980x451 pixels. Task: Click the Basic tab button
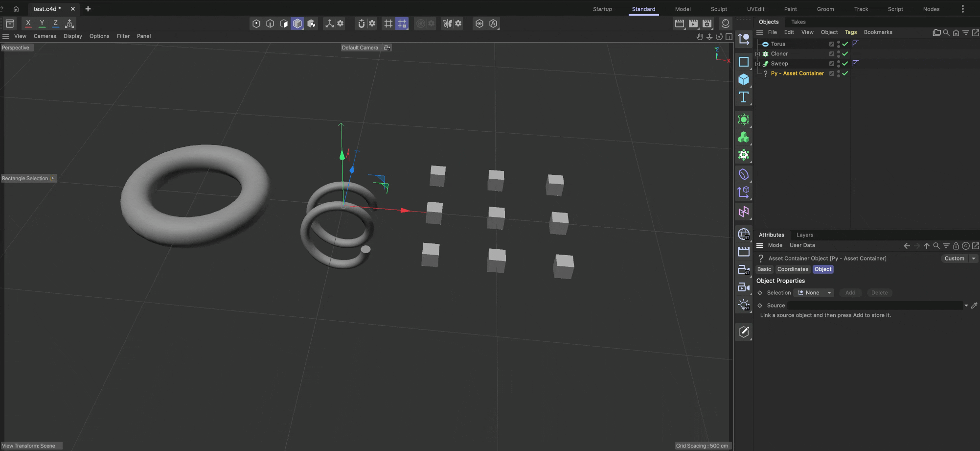coord(764,269)
